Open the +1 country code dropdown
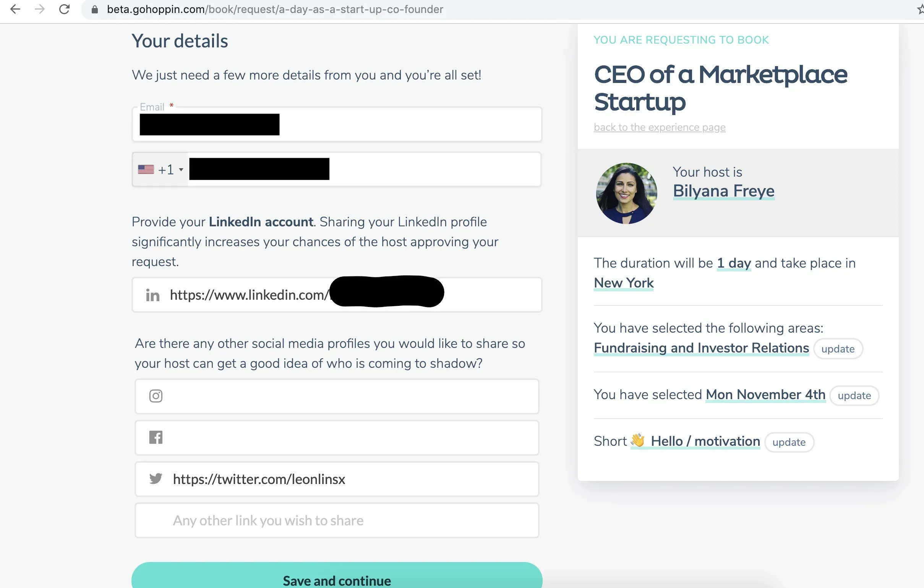924x588 pixels. pos(170,170)
